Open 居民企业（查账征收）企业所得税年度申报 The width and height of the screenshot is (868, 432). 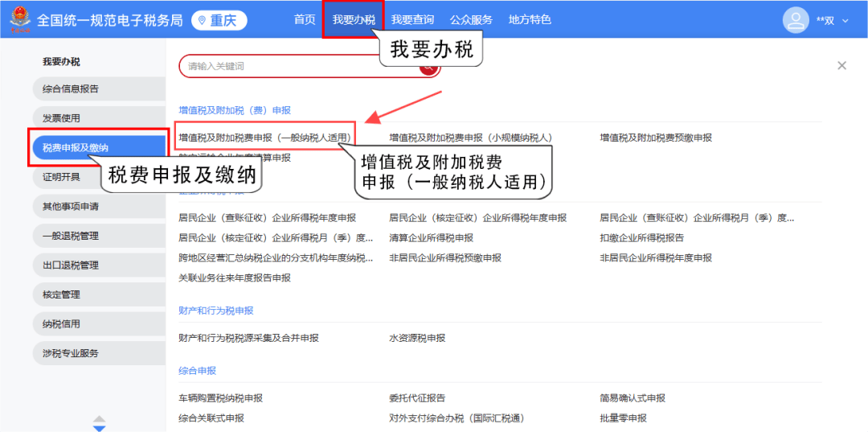click(268, 218)
